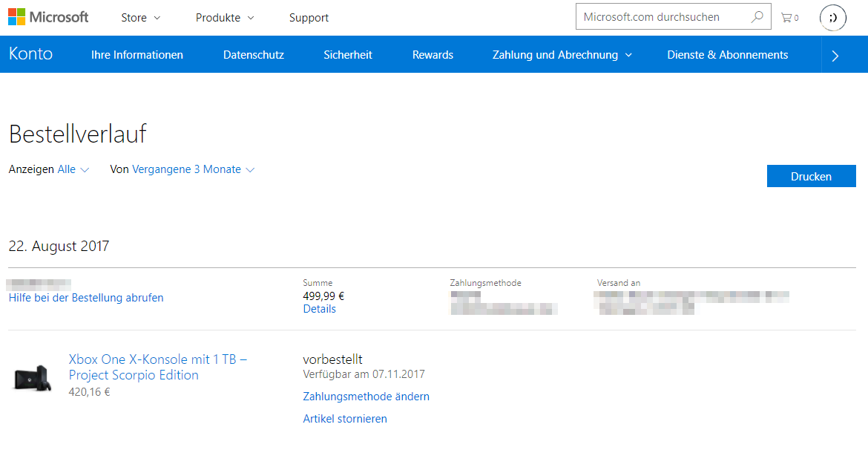Screen dimensions: 868x453
Task: Show more Konto navigation items arrow
Action: (x=835, y=56)
